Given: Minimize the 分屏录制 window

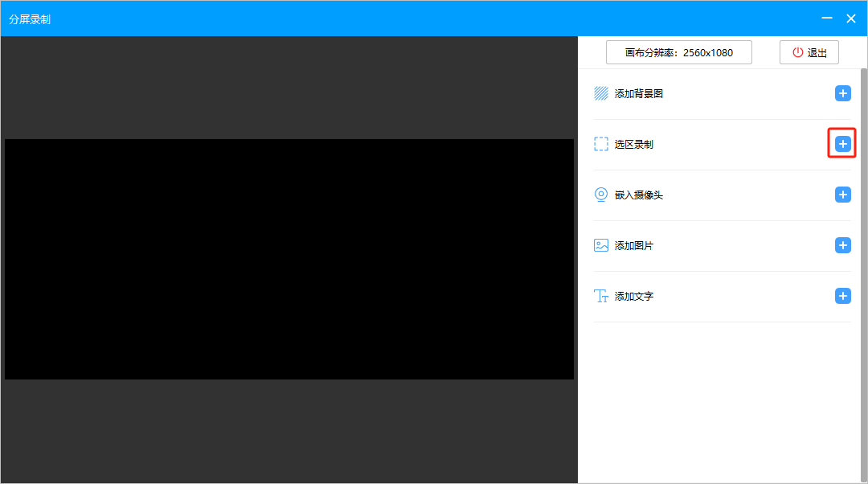Looking at the screenshot, I should click(826, 18).
